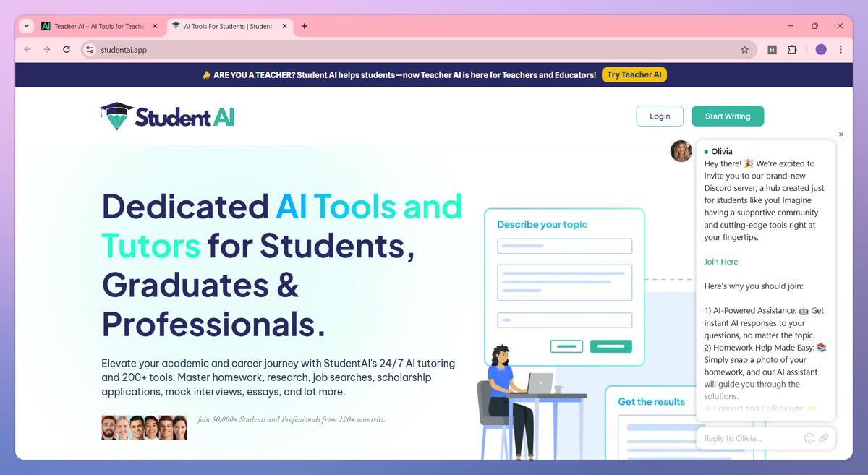Open a new browser tab
868x475 pixels.
pos(305,26)
